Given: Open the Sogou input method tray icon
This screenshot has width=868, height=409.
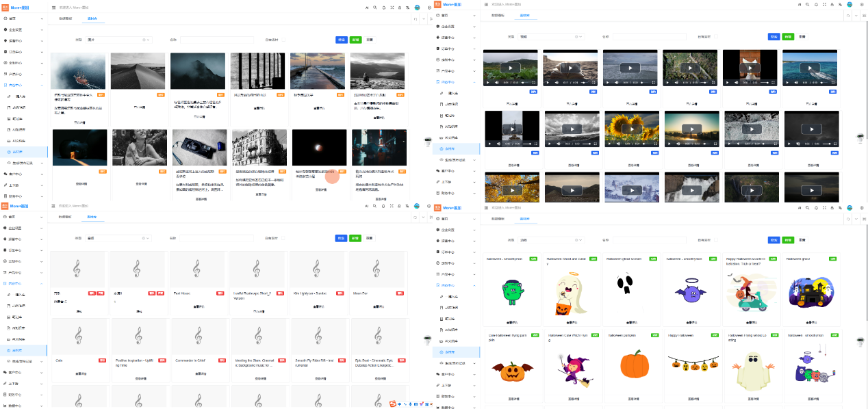Looking at the screenshot, I should [394, 404].
